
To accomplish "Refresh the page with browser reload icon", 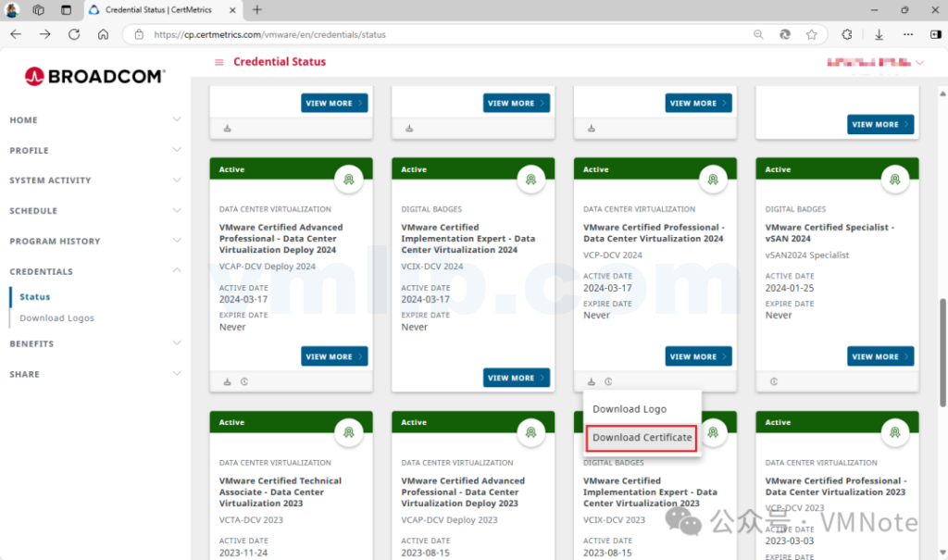I will (74, 34).
